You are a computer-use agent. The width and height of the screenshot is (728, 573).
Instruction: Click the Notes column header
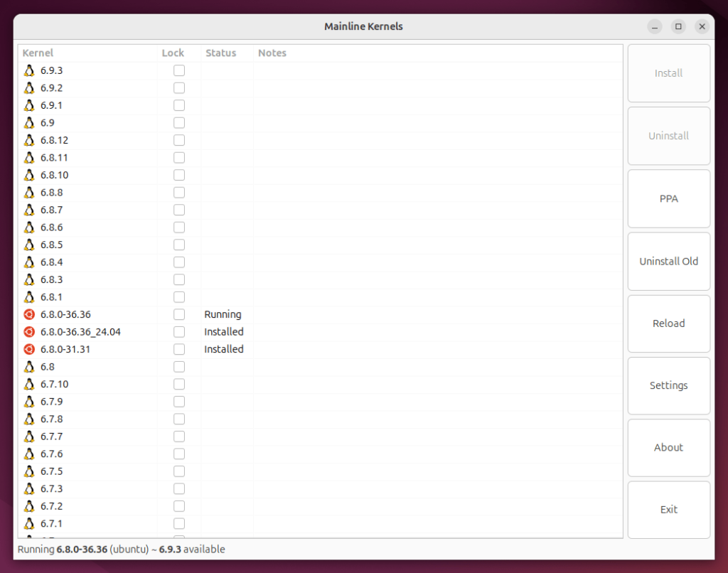[438, 53]
